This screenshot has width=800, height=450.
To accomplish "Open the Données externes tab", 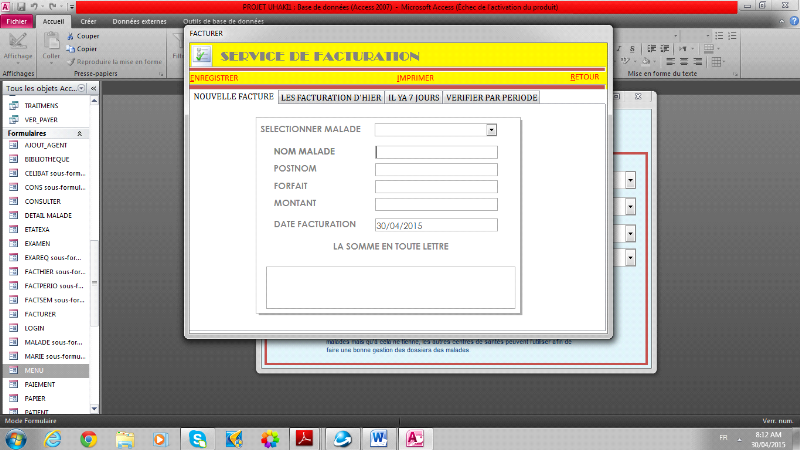I will tap(139, 21).
